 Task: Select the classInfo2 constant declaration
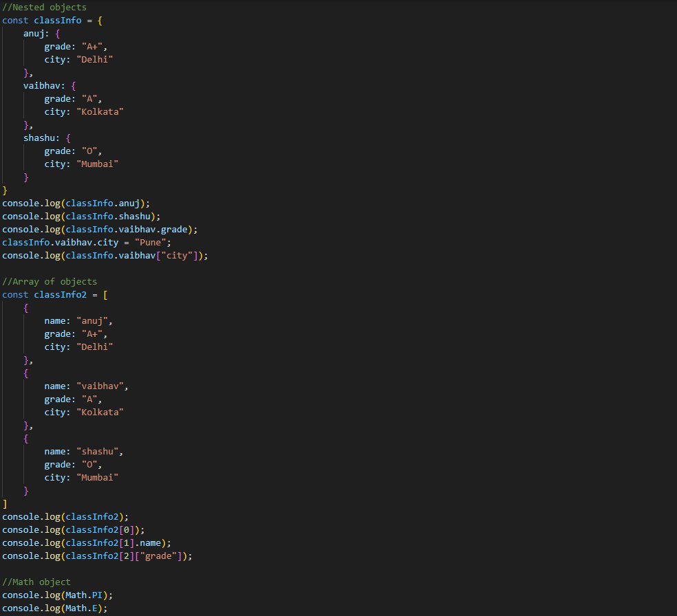[x=60, y=294]
